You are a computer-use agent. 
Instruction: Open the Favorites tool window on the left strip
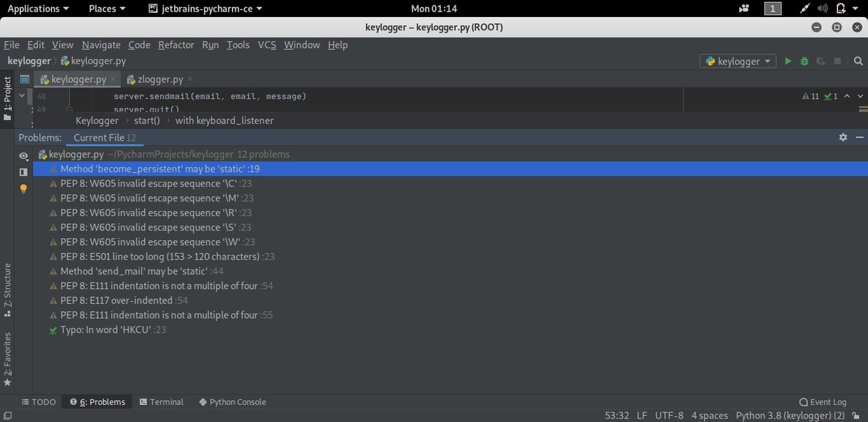click(7, 360)
